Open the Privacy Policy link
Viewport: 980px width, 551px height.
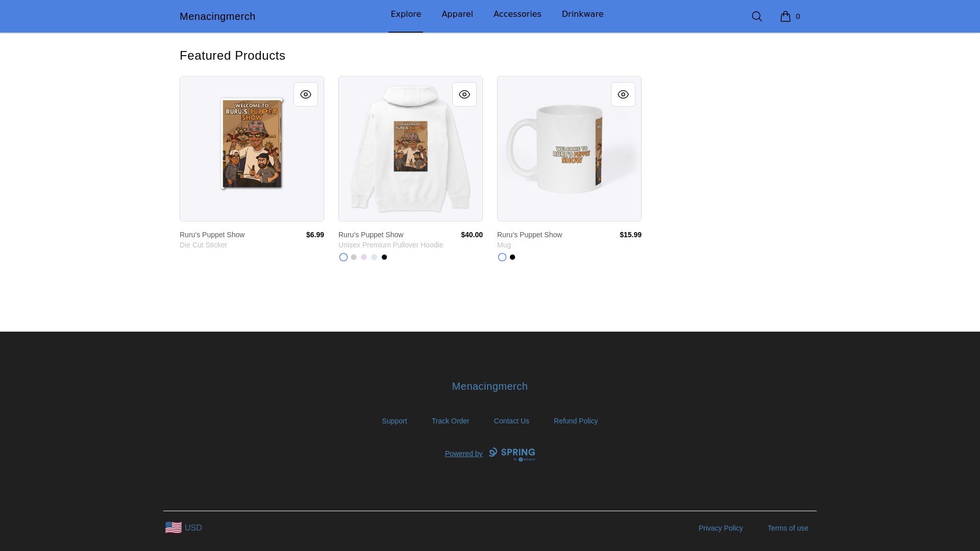721,528
